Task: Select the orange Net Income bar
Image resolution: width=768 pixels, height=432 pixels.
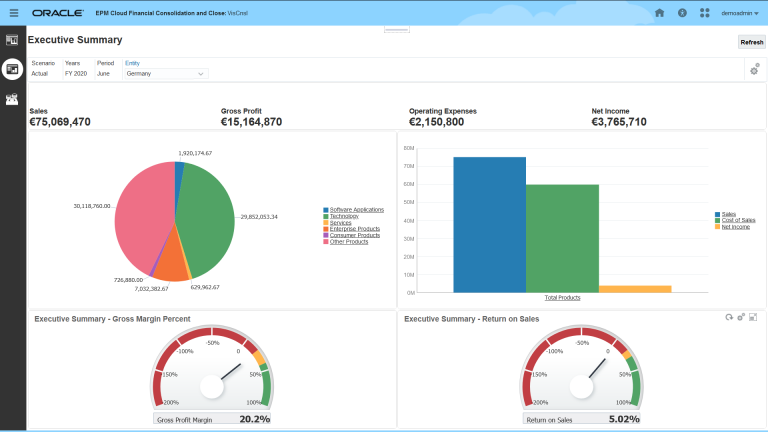Action: pos(635,289)
